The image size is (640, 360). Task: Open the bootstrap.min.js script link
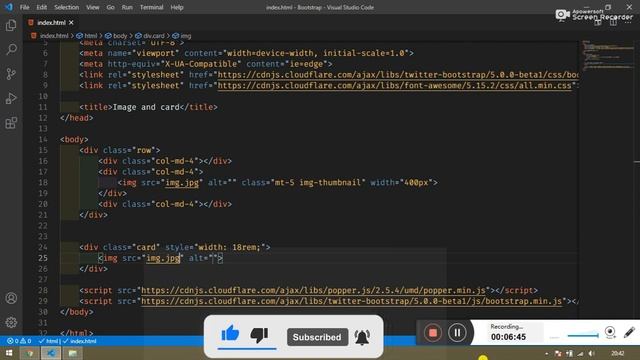click(351, 301)
